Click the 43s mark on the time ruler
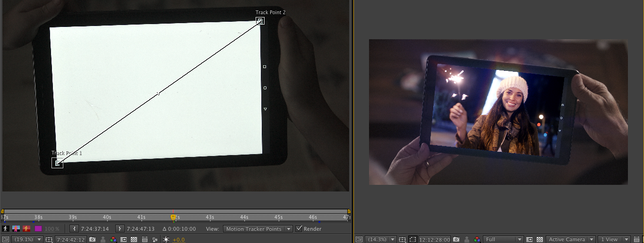The image size is (644, 243). click(x=210, y=217)
